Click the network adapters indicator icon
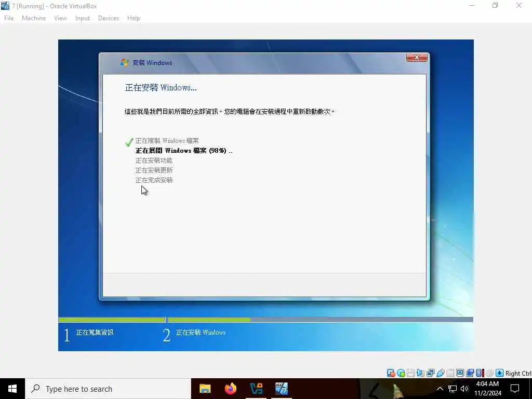The width and height of the screenshot is (532, 399). (430, 373)
